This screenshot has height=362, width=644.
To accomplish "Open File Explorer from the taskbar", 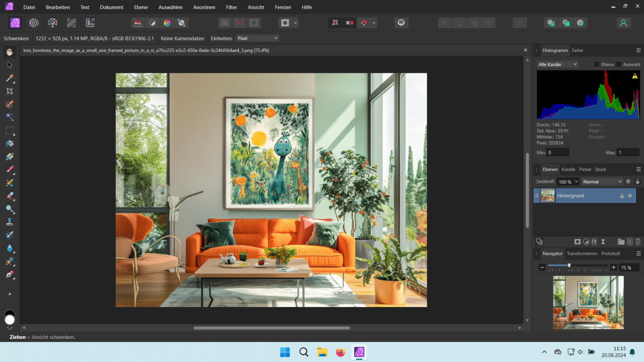I will tap(322, 352).
